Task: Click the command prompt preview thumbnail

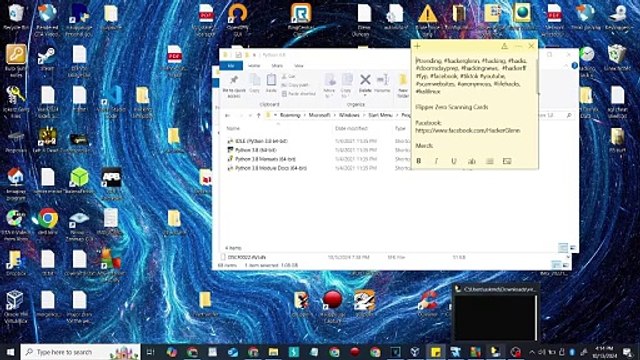Action: (x=495, y=314)
